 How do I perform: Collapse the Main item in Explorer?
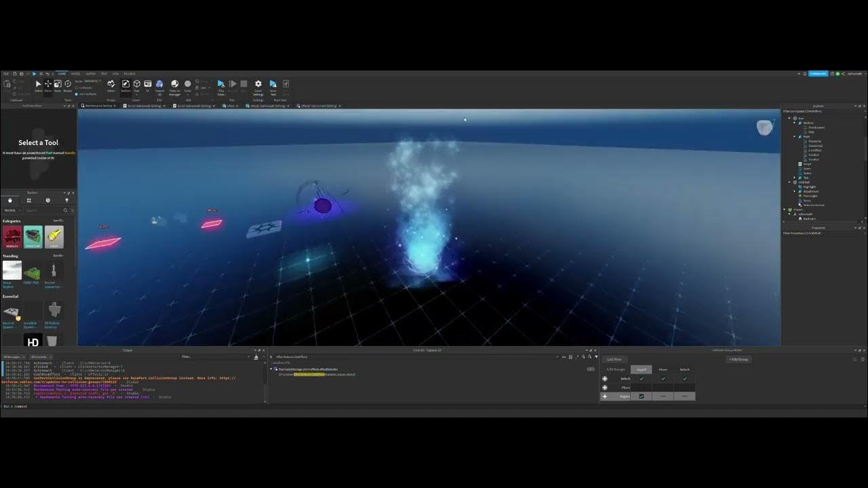coord(794,137)
